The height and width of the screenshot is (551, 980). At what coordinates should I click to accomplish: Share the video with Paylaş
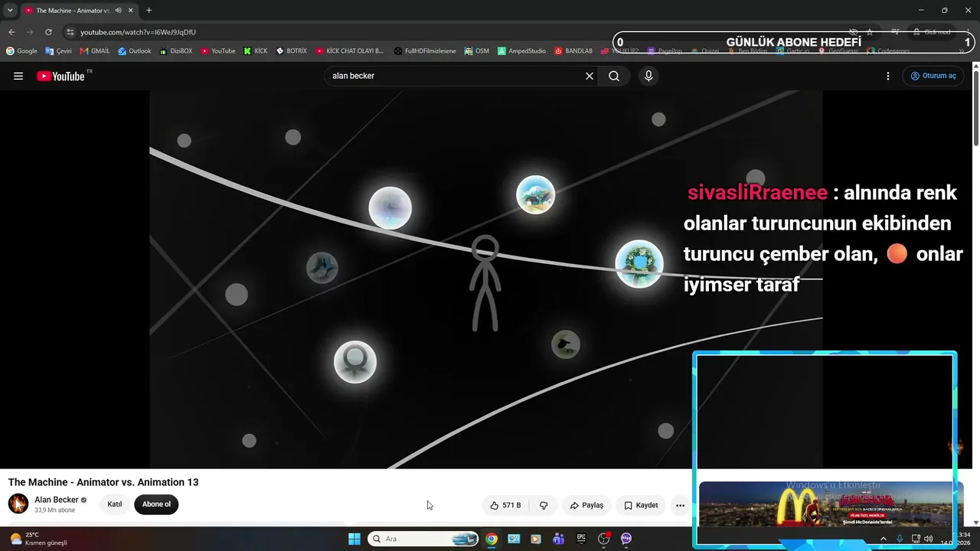coord(586,505)
